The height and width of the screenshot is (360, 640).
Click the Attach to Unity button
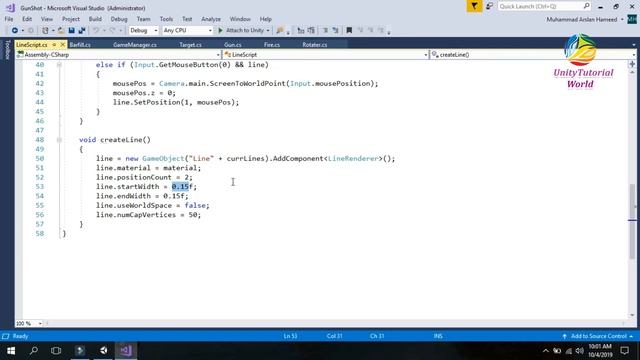(241, 31)
